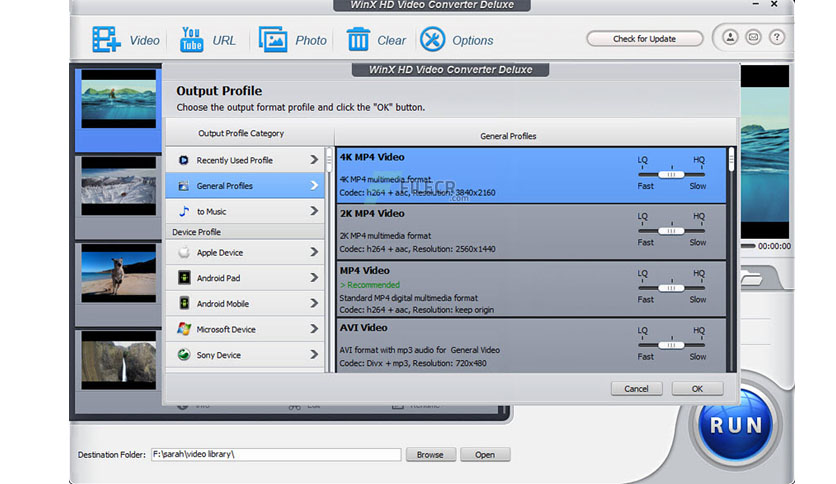Viewport: 836px width, 484px height.
Task: Click the output folder icon right of dialog
Action: tap(751, 278)
